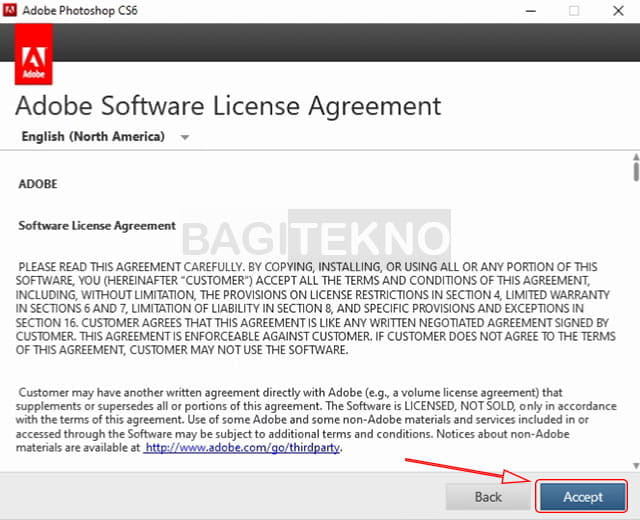
Task: Click the "Software License Agreement" bold subheading
Action: click(x=97, y=226)
